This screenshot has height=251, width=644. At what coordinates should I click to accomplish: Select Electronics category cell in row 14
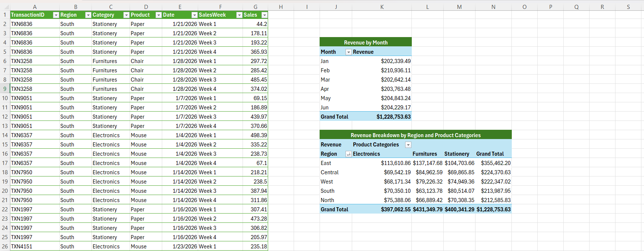111,135
